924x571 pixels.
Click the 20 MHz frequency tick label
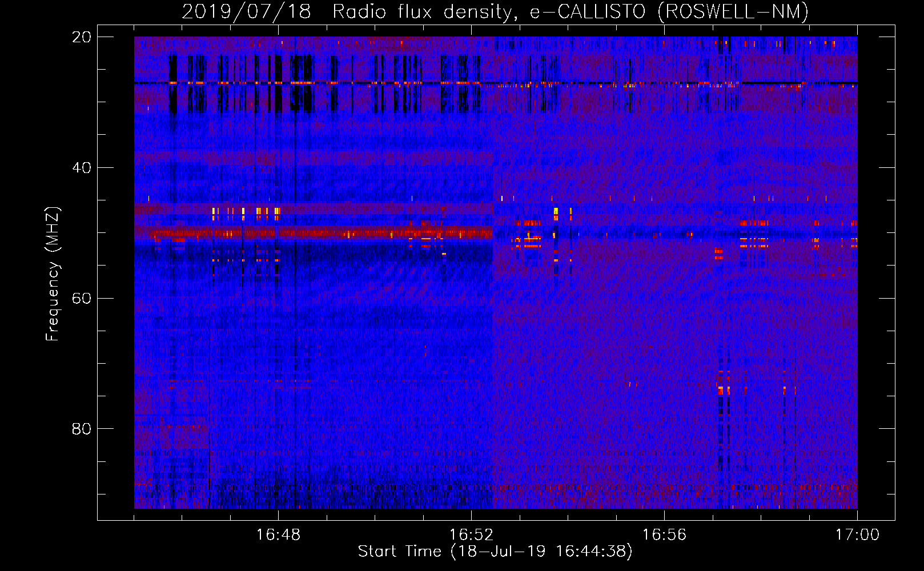coord(81,37)
